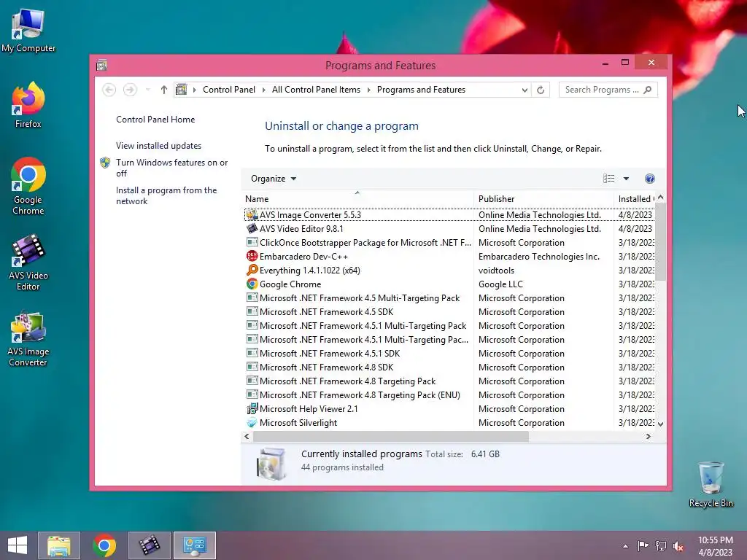Expand the address bar history dropdown
Viewport: 747px width, 560px height.
[525, 90]
